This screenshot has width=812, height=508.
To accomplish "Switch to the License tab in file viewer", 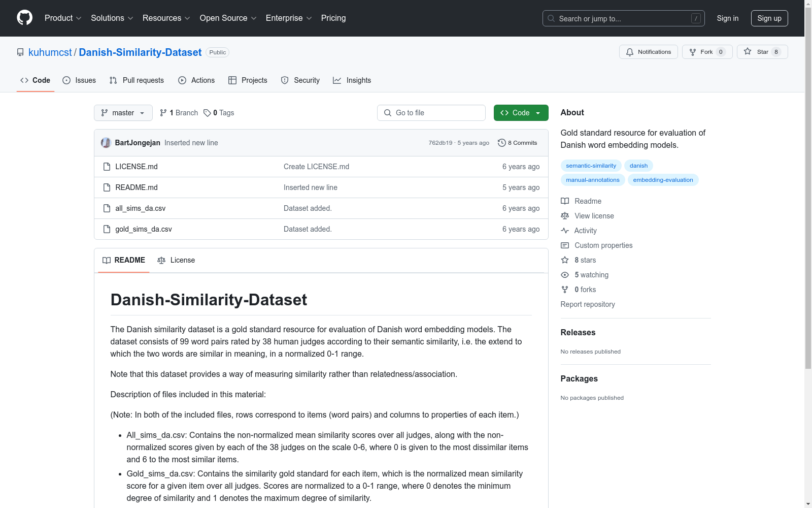I will [176, 260].
